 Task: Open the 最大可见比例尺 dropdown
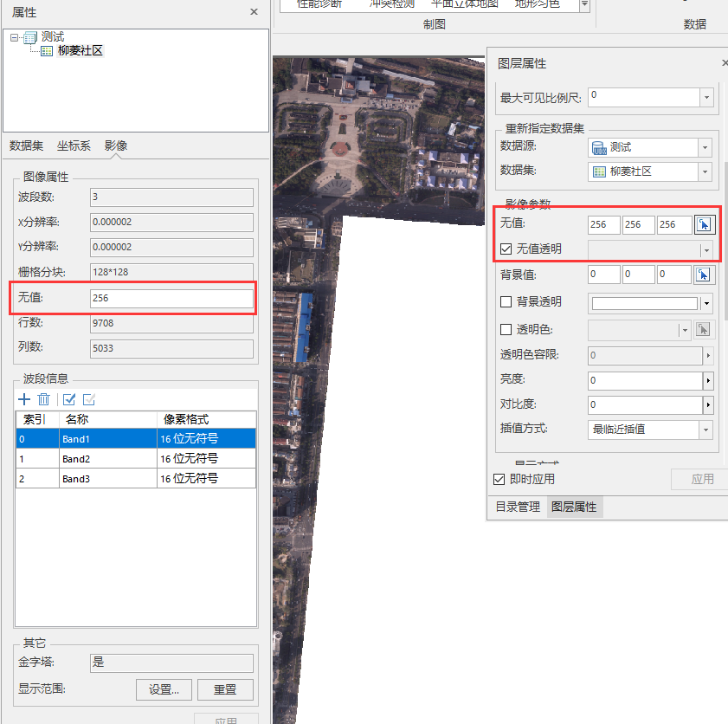[706, 98]
